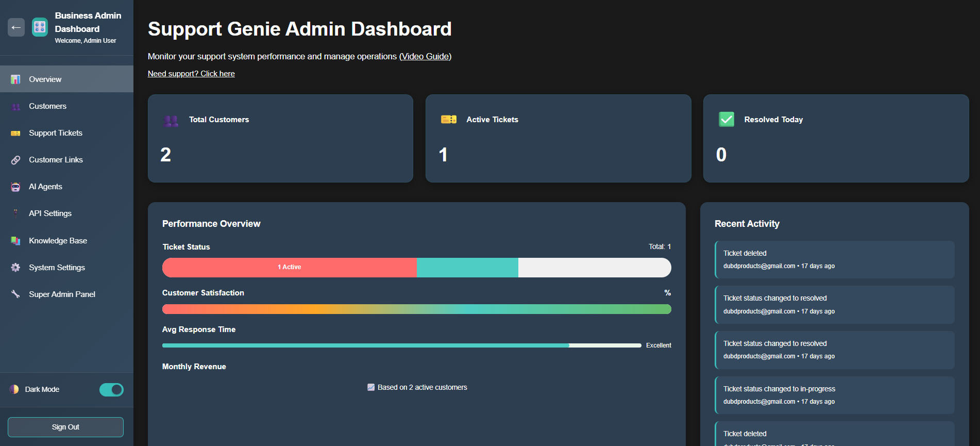Click the back arrow in sidebar header
Image resolution: width=980 pixels, height=446 pixels.
pos(16,27)
